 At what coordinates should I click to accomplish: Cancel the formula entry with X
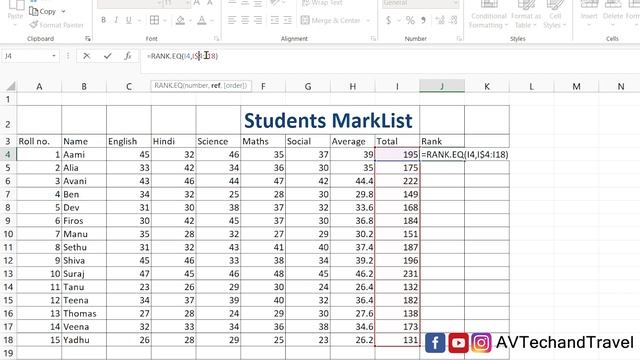coord(86,56)
